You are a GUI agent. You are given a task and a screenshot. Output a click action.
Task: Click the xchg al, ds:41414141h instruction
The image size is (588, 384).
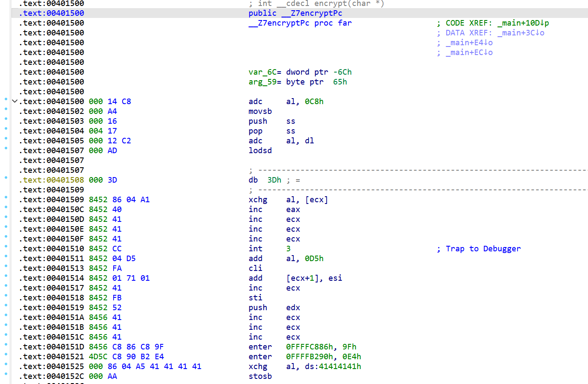click(x=305, y=367)
